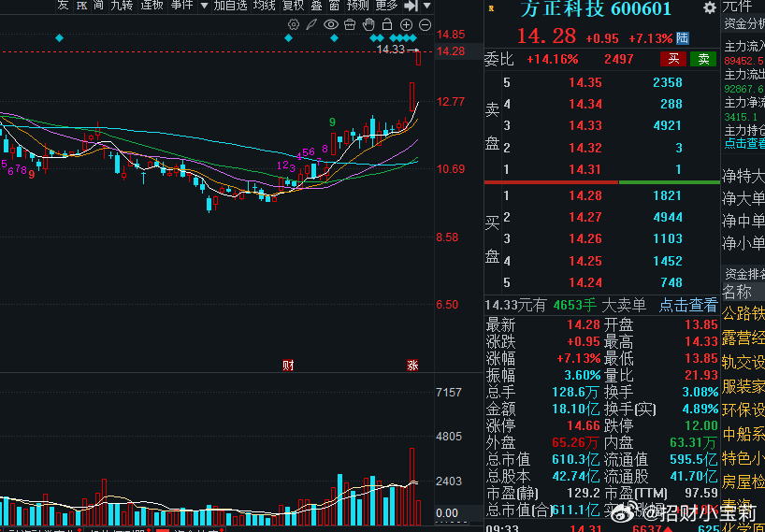This screenshot has width=765, height=532.
Task: Select 轨交设 in the ranking list
Action: 743,362
